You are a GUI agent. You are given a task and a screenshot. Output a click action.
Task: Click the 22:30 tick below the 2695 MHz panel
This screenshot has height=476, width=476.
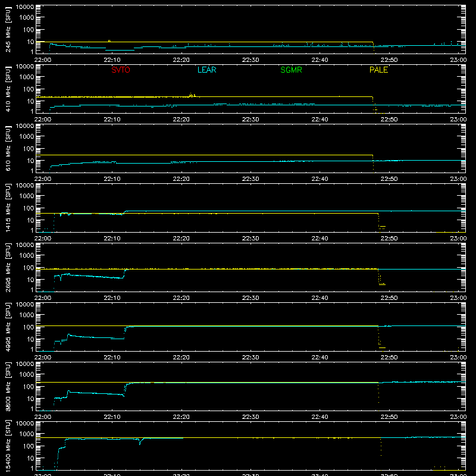(x=250, y=298)
